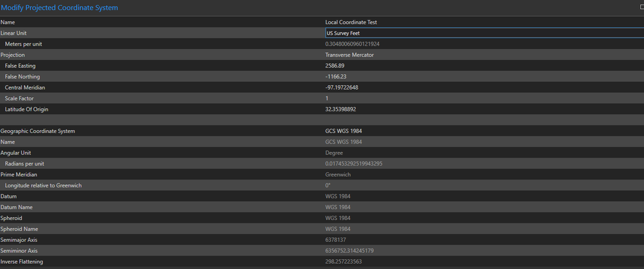Click the Central Meridian value field
The image size is (644, 269).
(x=342, y=88)
